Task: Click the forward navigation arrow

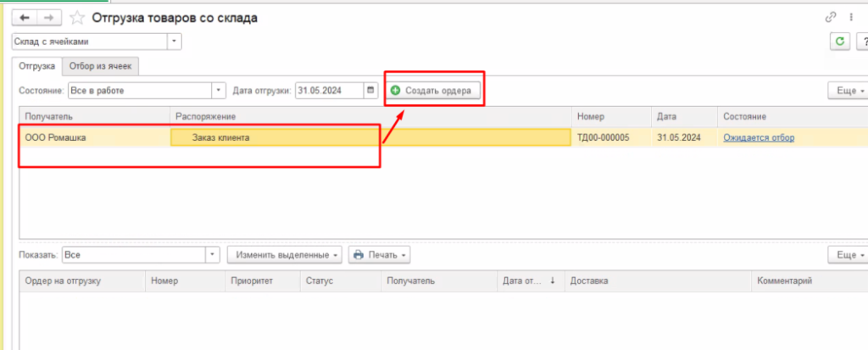Action: click(47, 18)
